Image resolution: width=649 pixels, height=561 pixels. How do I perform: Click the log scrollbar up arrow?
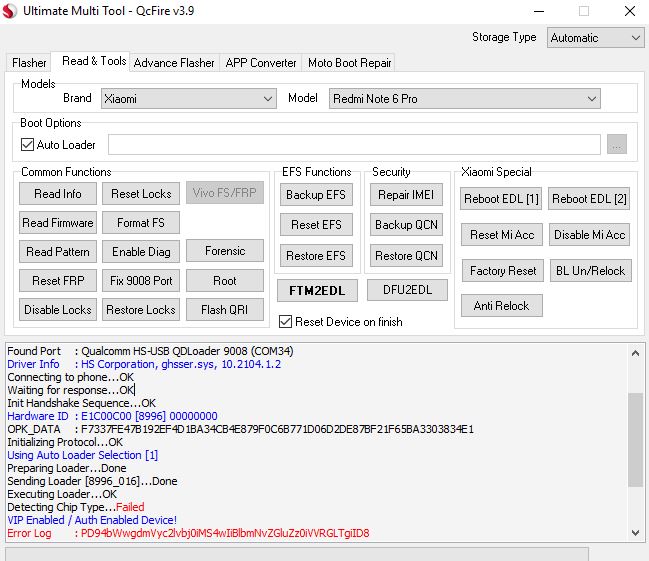tap(635, 353)
